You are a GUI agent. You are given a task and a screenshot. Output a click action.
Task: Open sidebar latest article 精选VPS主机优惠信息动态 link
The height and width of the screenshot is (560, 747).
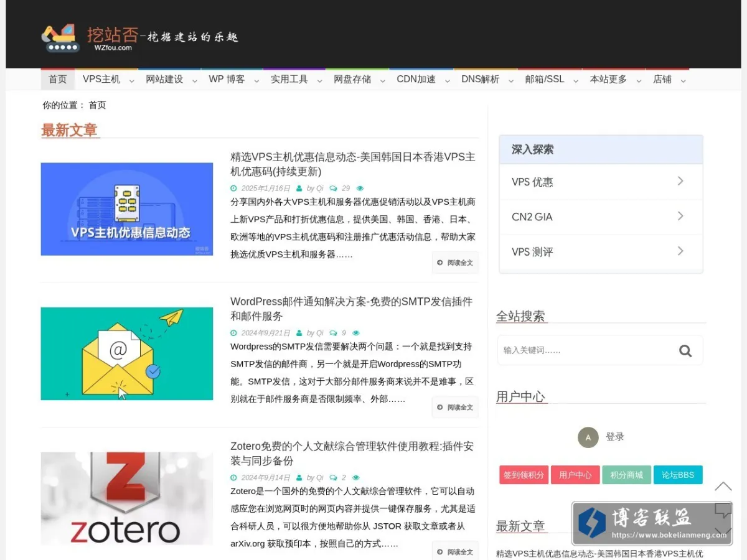[599, 554]
